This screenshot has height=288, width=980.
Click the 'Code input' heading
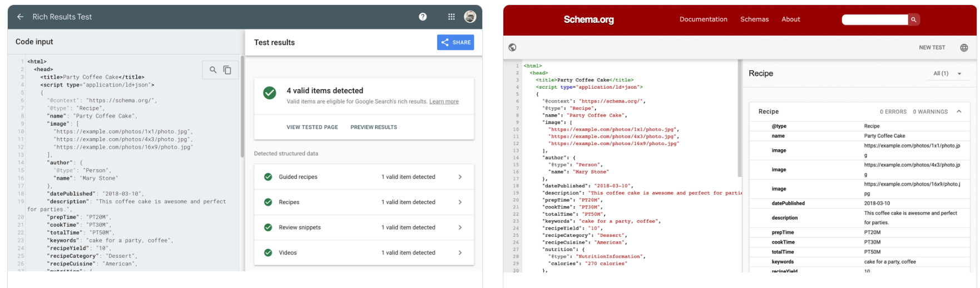coord(34,42)
